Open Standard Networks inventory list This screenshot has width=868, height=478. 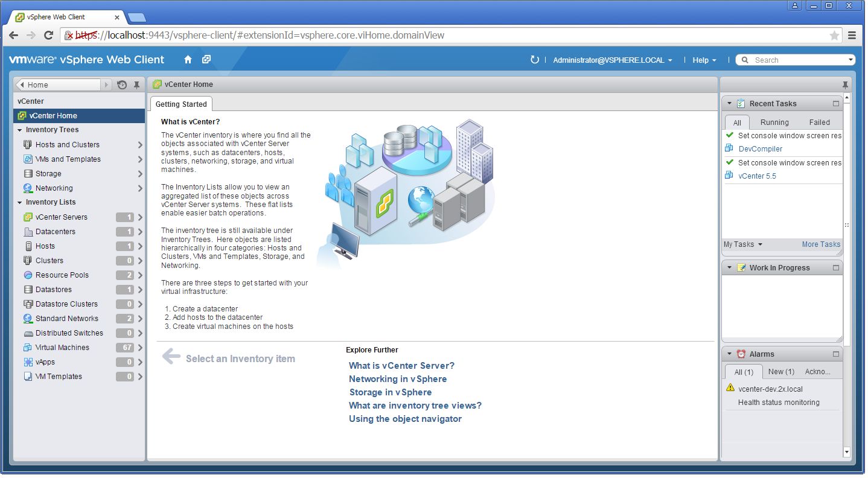[79, 319]
